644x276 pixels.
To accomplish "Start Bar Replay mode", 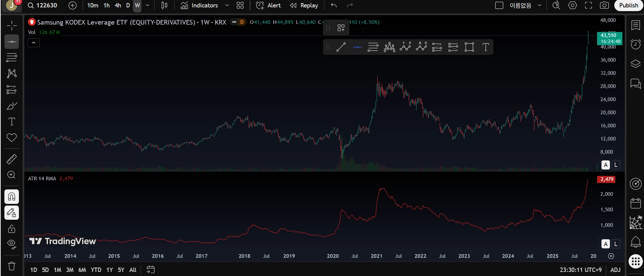I will 304,5.
